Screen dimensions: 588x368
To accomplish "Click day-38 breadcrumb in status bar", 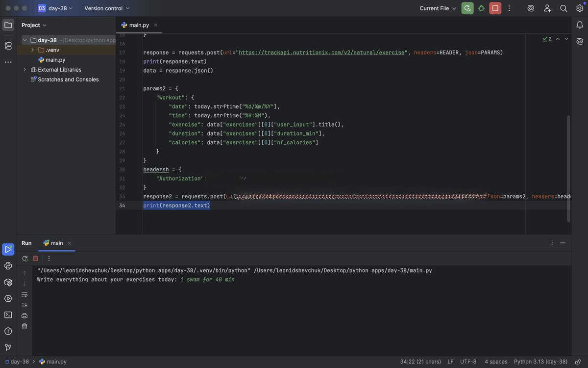I will (x=17, y=362).
